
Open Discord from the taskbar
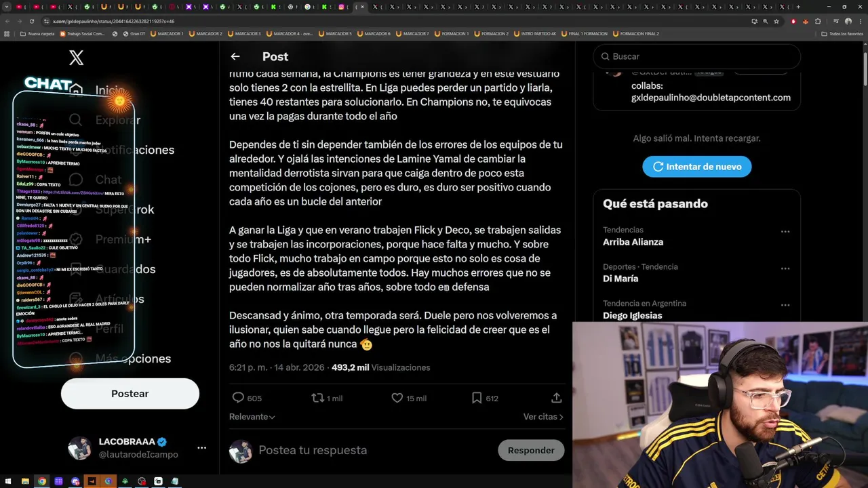(75, 481)
